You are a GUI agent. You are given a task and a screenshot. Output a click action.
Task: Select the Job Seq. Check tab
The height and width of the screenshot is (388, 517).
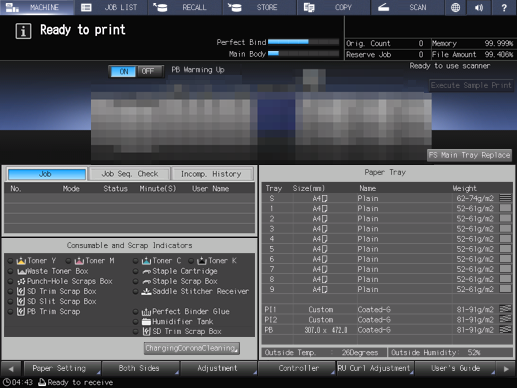(130, 174)
